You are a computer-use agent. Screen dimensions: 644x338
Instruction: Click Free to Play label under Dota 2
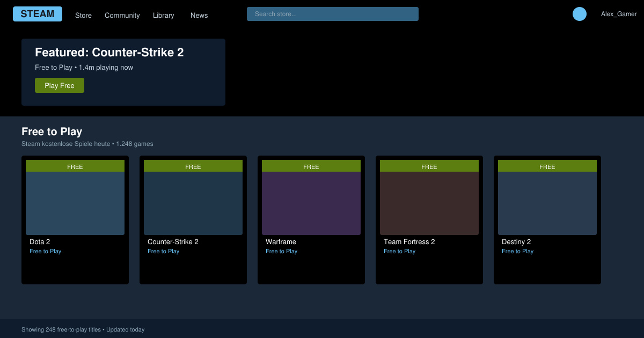45,251
